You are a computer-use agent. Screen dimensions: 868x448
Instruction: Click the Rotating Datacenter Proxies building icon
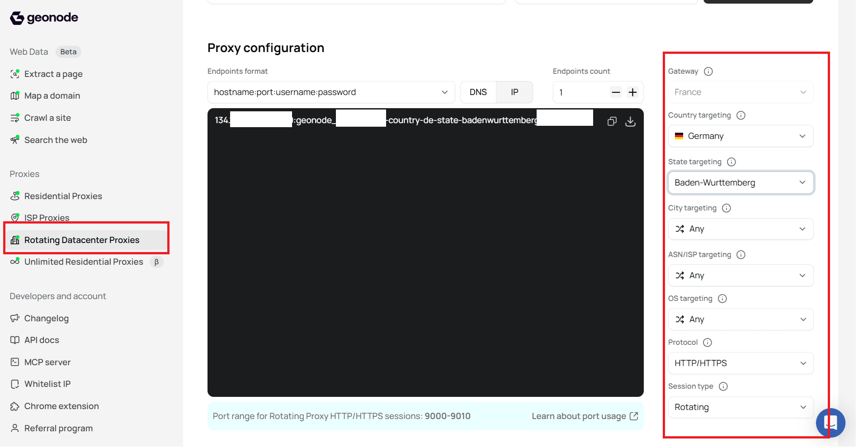(x=15, y=240)
